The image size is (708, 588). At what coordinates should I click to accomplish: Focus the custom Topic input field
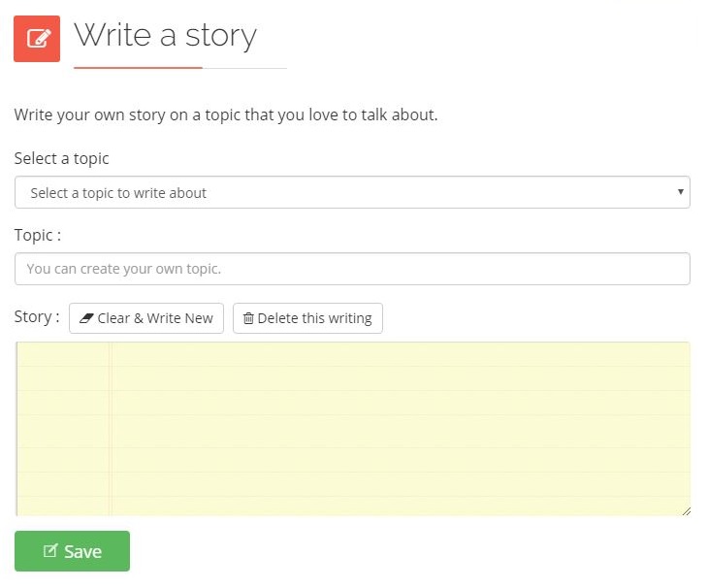[352, 269]
